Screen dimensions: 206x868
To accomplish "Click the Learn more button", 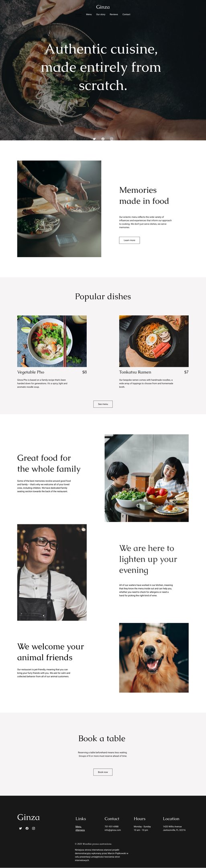I will (129, 240).
